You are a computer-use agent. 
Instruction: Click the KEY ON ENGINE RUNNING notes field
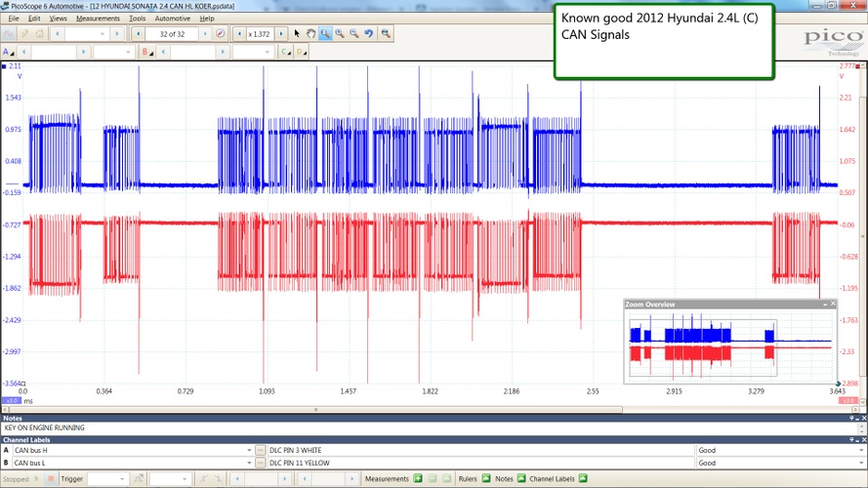(x=431, y=427)
